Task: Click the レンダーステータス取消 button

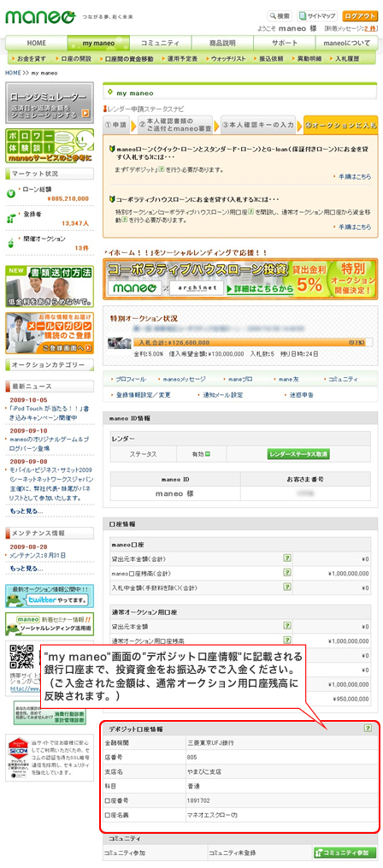Action: coord(299,454)
